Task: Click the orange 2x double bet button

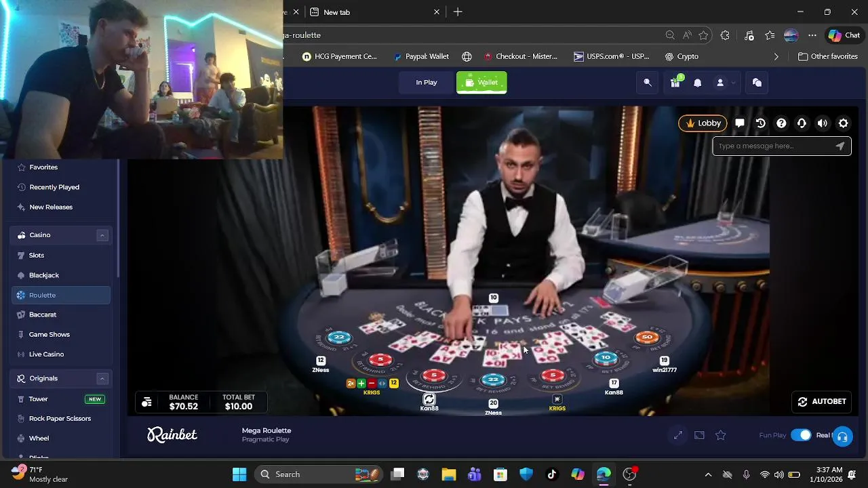Action: (x=351, y=384)
